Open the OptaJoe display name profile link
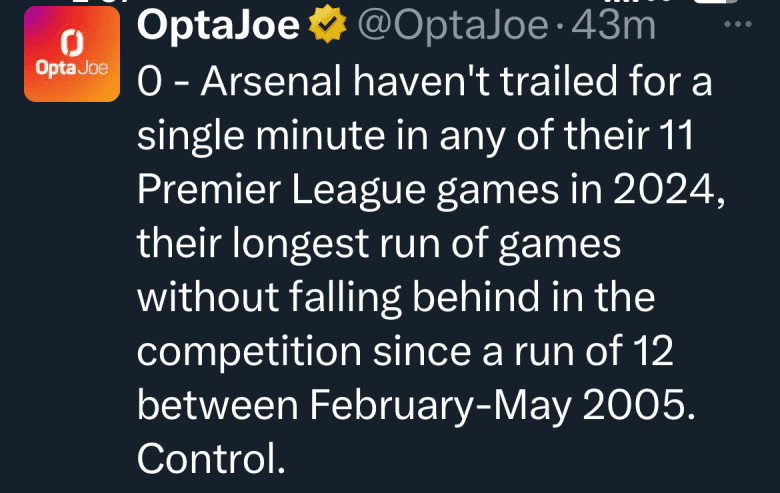The height and width of the screenshot is (493, 780). tap(218, 27)
